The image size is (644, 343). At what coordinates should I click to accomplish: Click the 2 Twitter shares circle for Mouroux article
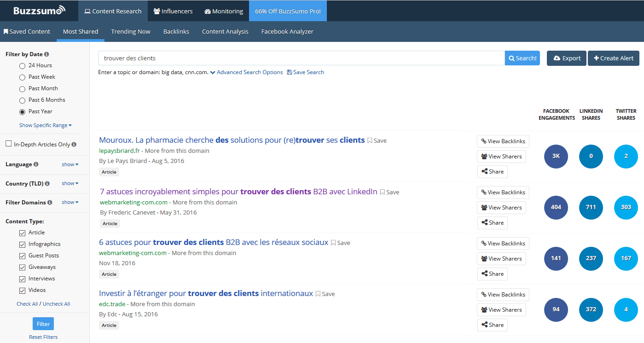tap(626, 156)
